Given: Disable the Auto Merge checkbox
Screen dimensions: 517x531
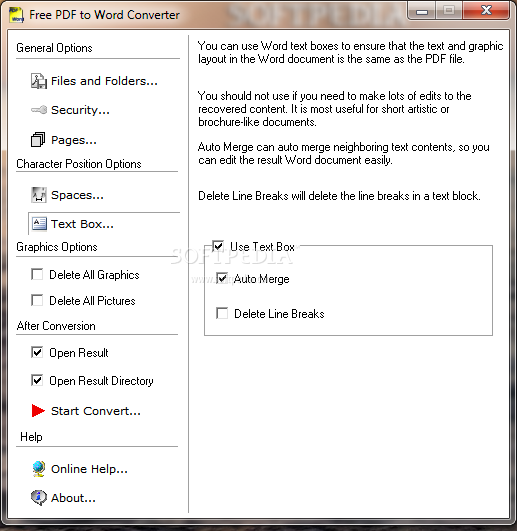Looking at the screenshot, I should pyautogui.click(x=222, y=279).
